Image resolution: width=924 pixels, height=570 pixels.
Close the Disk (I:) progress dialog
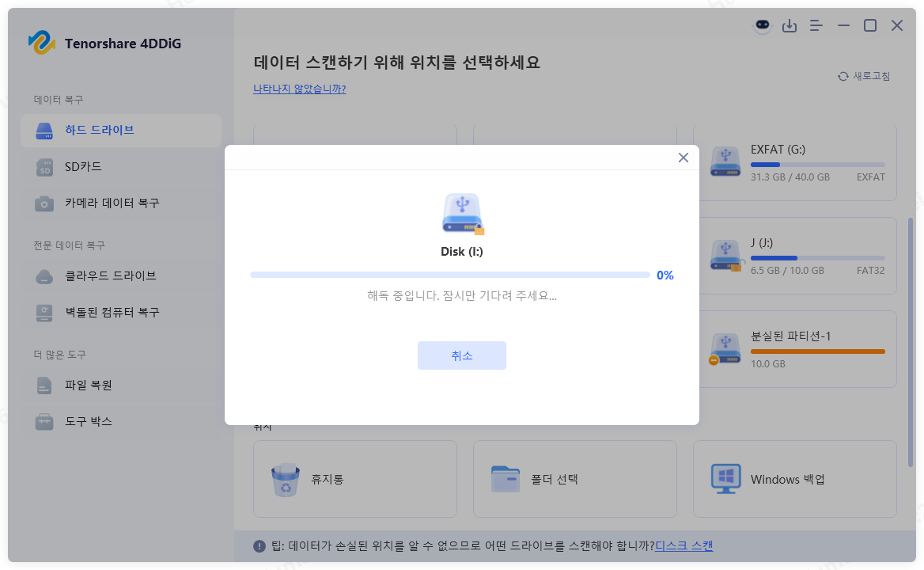683,158
